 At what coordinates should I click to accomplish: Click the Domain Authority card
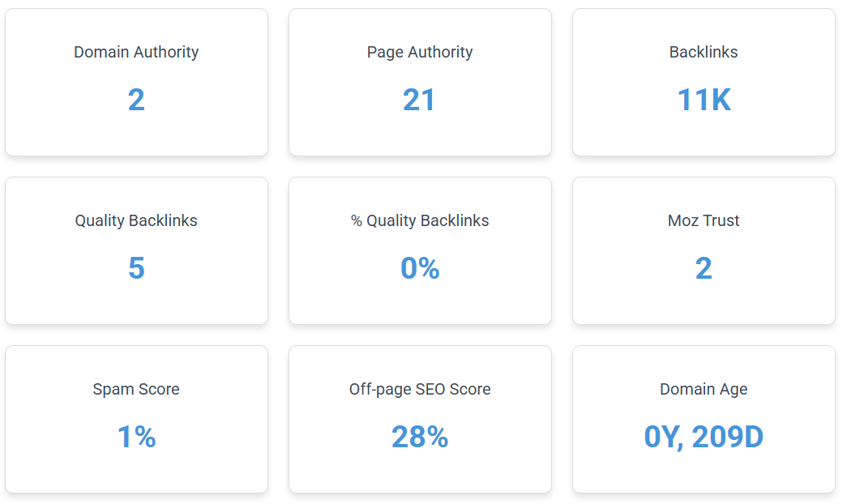click(136, 82)
